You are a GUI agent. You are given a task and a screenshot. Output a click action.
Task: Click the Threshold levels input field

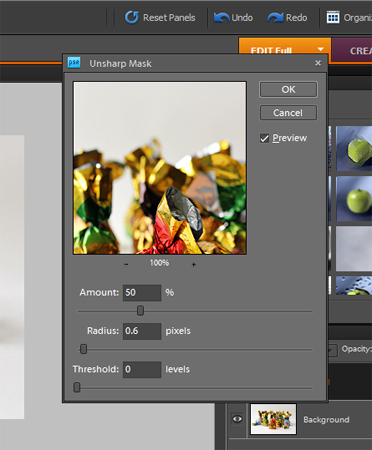[142, 369]
